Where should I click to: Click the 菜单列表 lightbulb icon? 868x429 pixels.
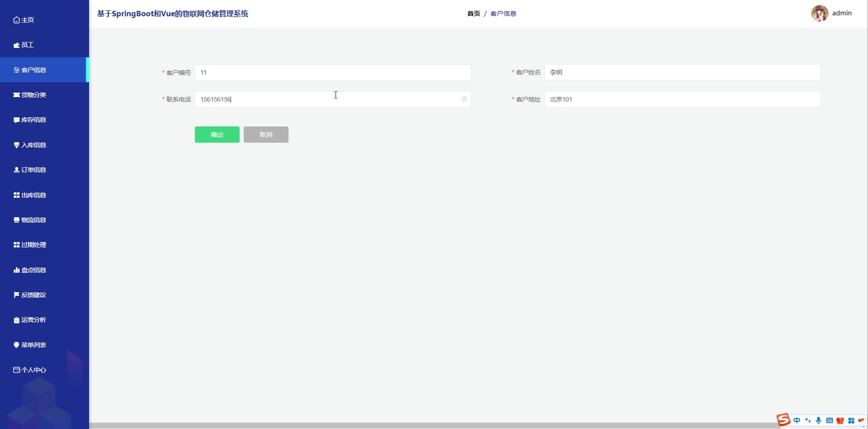[x=17, y=345]
